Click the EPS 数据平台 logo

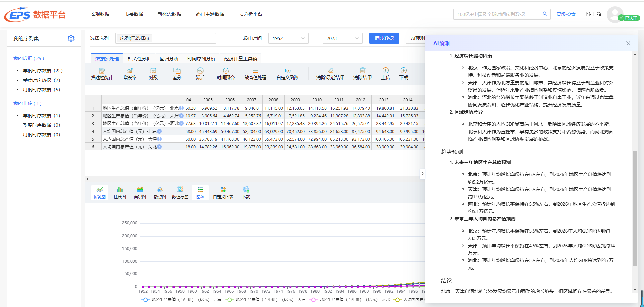coord(35,15)
